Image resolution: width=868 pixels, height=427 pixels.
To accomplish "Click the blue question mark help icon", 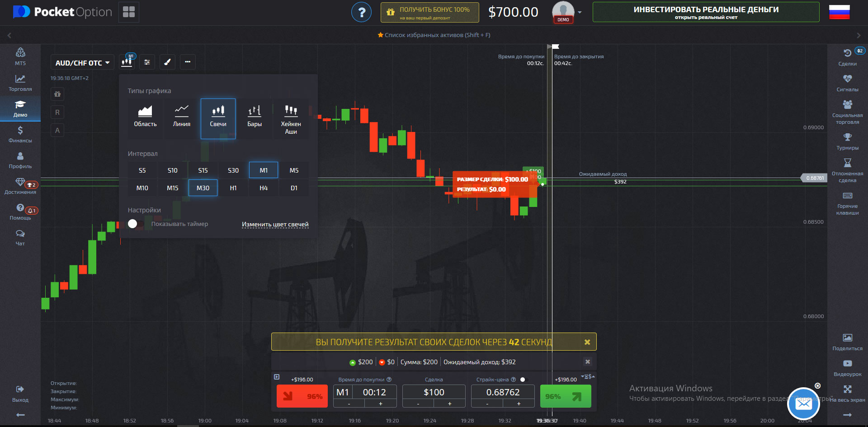I will click(361, 12).
